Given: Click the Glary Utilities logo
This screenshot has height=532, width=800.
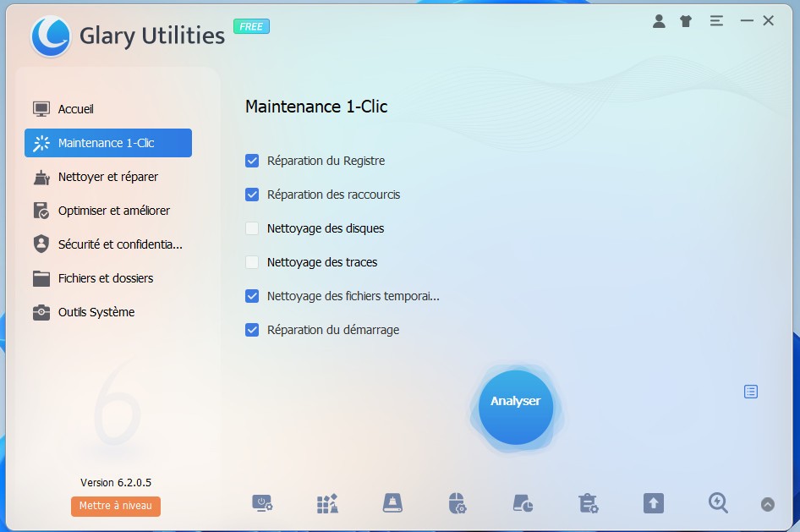Looking at the screenshot, I should pos(50,36).
